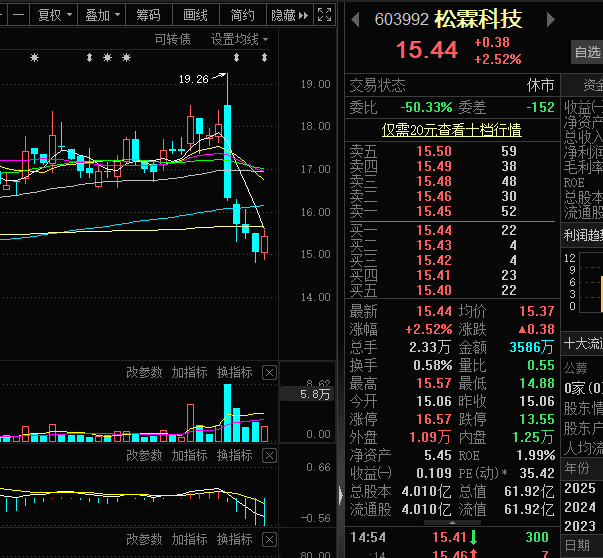Viewport: 603px width, 558px height.
Task: Select the 画线 drawing tool
Action: 195,15
